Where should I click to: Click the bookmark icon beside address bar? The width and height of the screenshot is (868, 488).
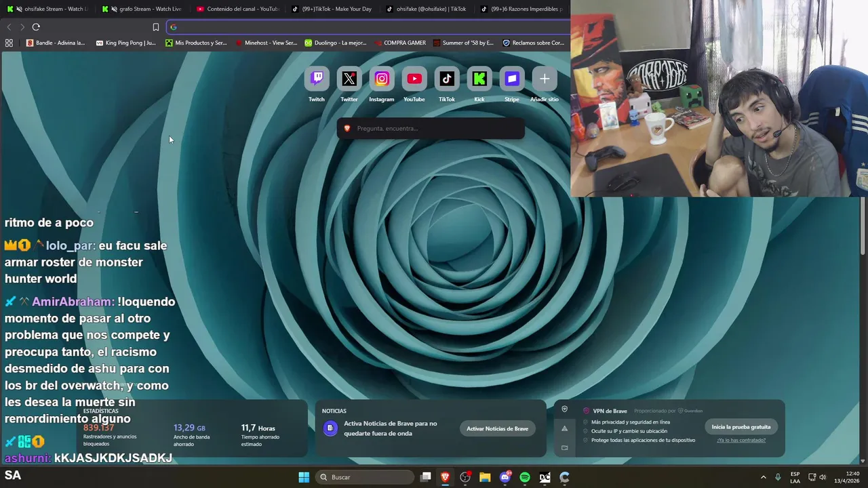coord(155,27)
